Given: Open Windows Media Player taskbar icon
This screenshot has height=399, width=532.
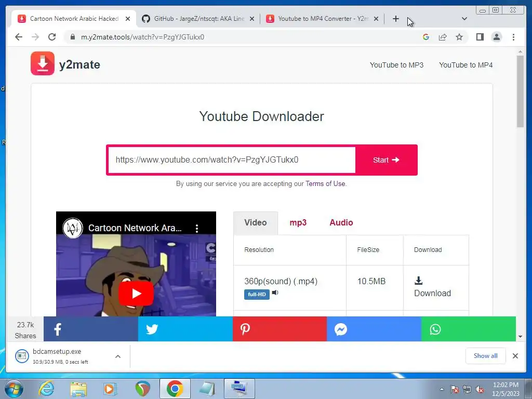Looking at the screenshot, I should tap(110, 389).
